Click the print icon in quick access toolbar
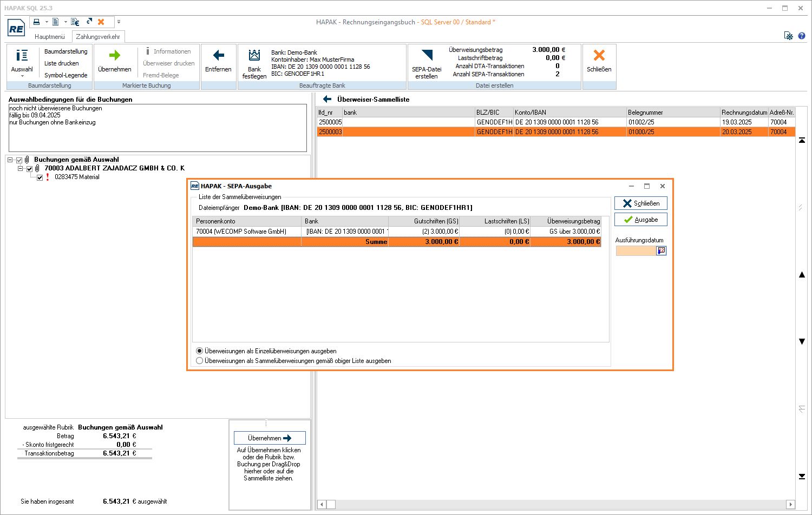Screen dimensions: 812x515 click(x=37, y=22)
